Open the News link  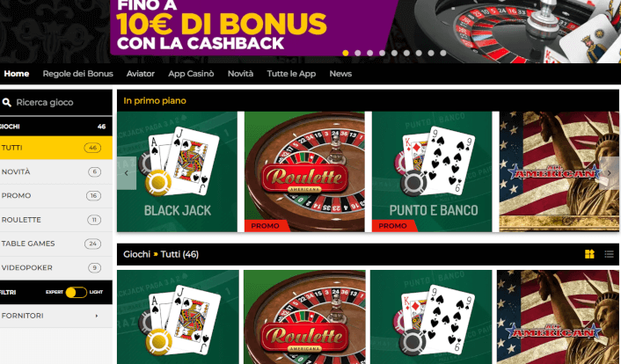click(x=340, y=74)
